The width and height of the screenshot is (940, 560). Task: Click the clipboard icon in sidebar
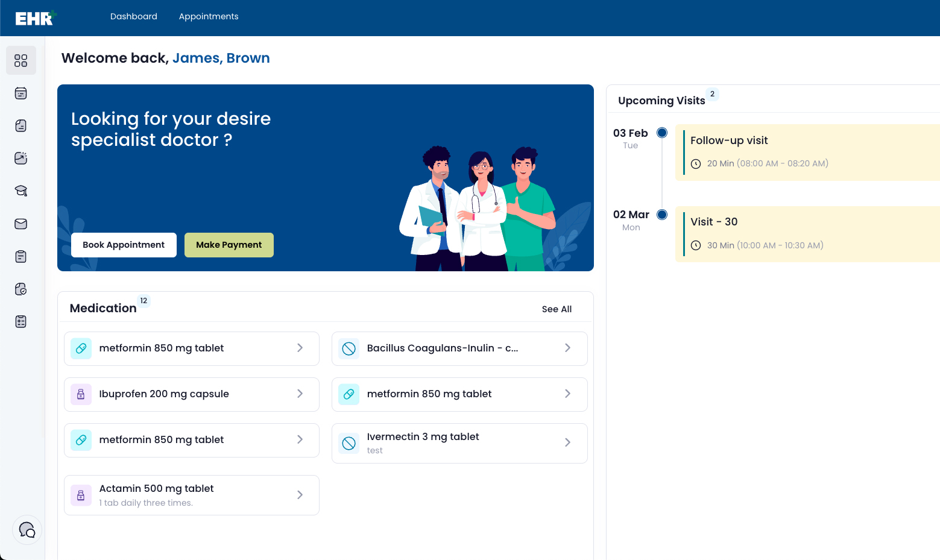[x=21, y=257]
